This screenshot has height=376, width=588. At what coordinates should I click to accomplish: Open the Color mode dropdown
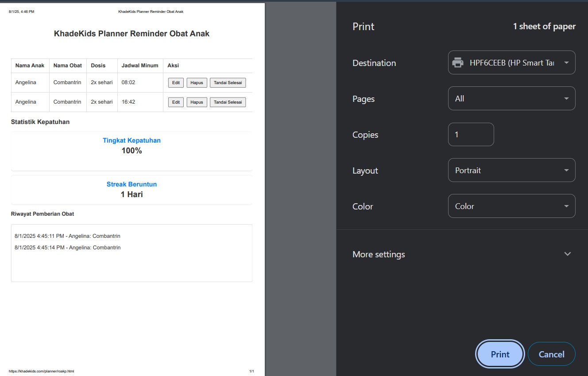511,206
